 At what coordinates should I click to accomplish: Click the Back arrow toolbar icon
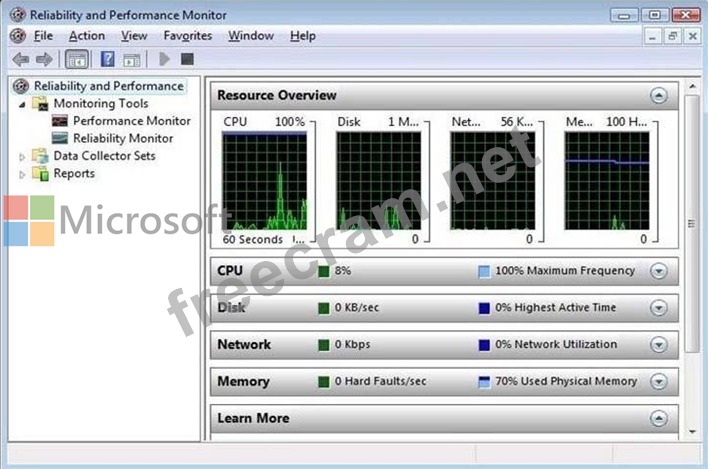tap(21, 59)
